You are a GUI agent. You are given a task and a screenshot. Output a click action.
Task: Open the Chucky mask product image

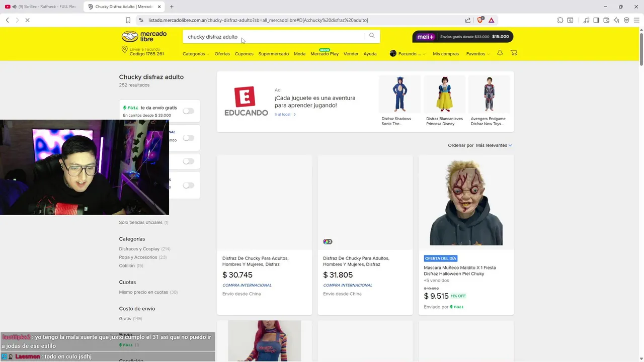click(x=466, y=202)
